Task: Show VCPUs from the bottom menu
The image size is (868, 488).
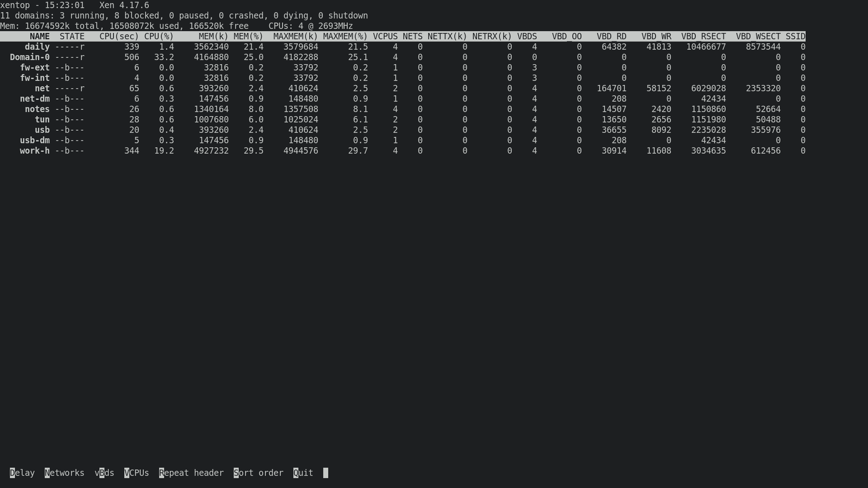Action: 136,473
